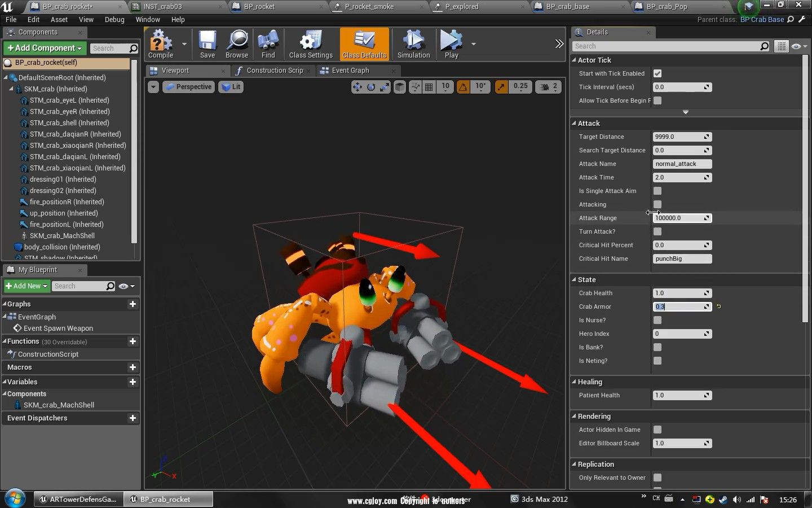Image resolution: width=812 pixels, height=508 pixels.
Task: Collapse SKM_crab component tree
Action: pos(11,89)
